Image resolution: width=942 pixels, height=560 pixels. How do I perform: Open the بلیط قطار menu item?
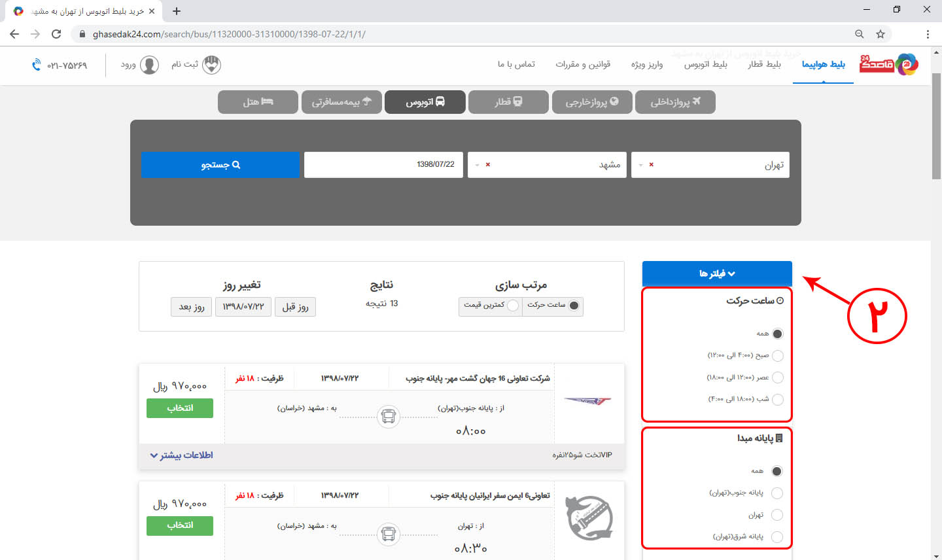pyautogui.click(x=765, y=64)
